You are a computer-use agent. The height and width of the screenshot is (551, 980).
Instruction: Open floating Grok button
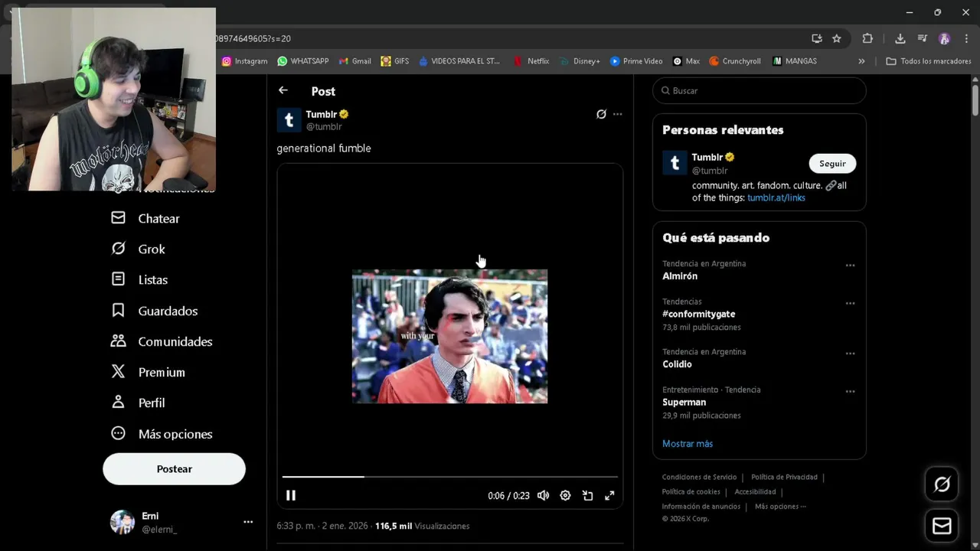[x=942, y=484]
